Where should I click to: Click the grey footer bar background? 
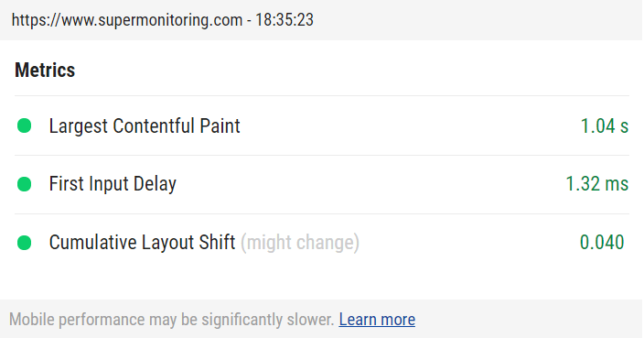point(530,319)
